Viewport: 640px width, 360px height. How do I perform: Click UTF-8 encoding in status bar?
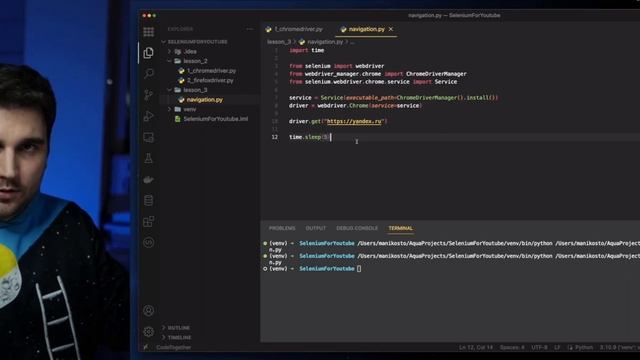539,347
